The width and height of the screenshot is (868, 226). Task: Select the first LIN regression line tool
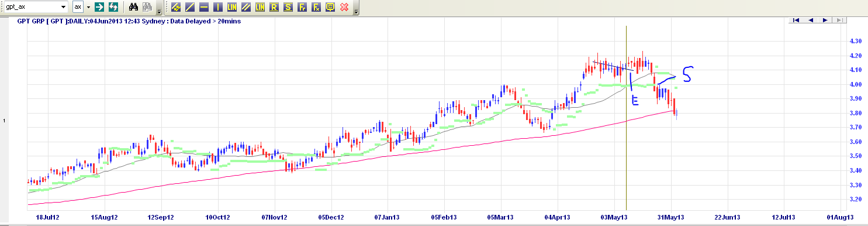point(232,7)
